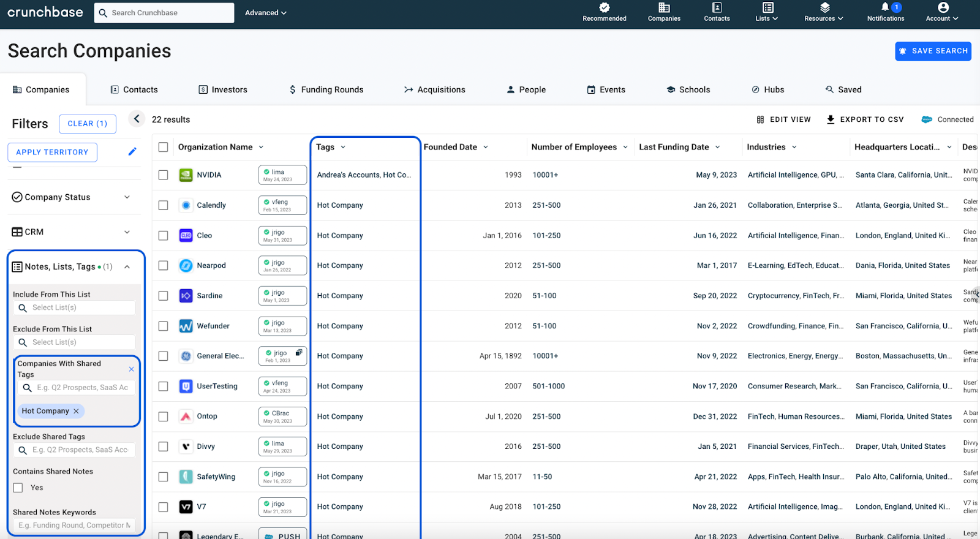This screenshot has width=980, height=539.
Task: Click the NVIDIA company logo
Action: click(186, 175)
